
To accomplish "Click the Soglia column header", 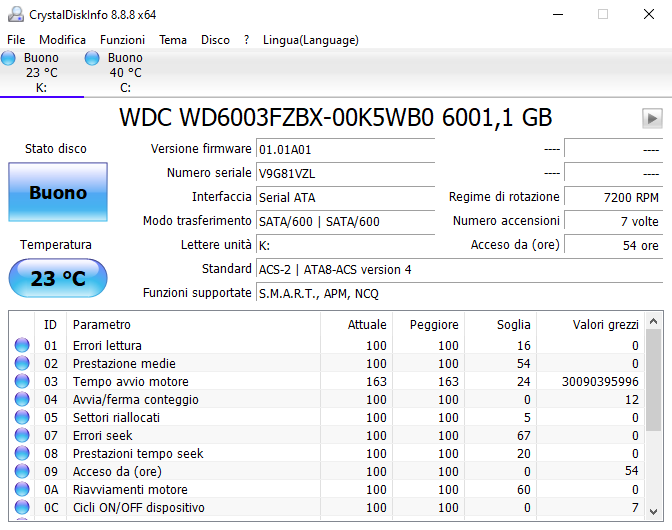I will (500, 324).
